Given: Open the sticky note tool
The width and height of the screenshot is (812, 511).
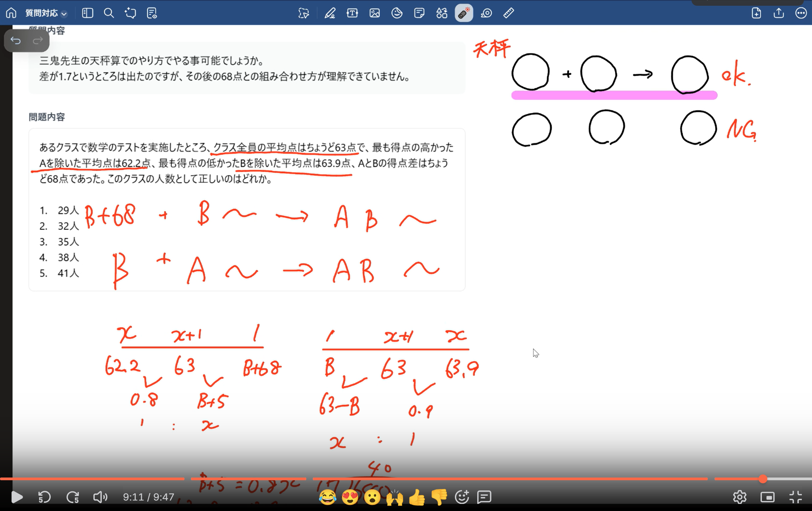Looking at the screenshot, I should (419, 13).
